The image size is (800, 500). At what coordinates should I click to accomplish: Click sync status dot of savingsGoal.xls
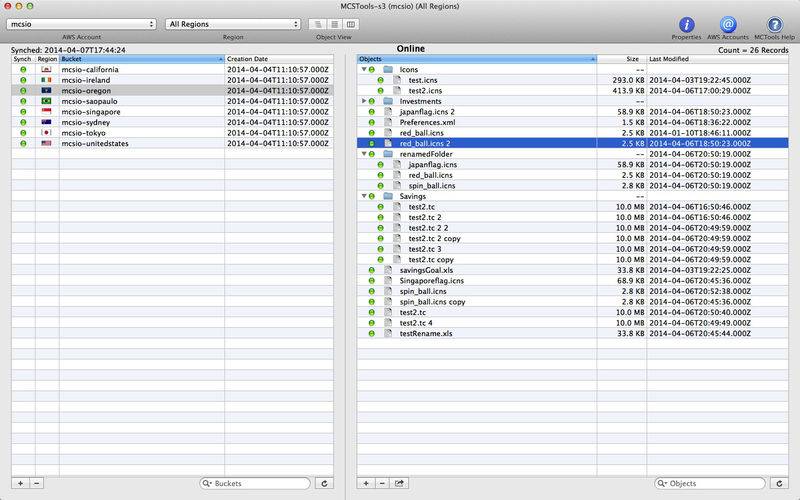coord(371,270)
